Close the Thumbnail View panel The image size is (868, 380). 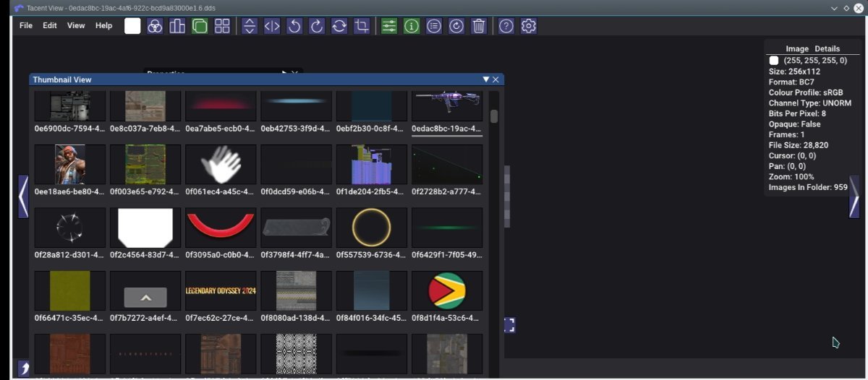(x=496, y=79)
